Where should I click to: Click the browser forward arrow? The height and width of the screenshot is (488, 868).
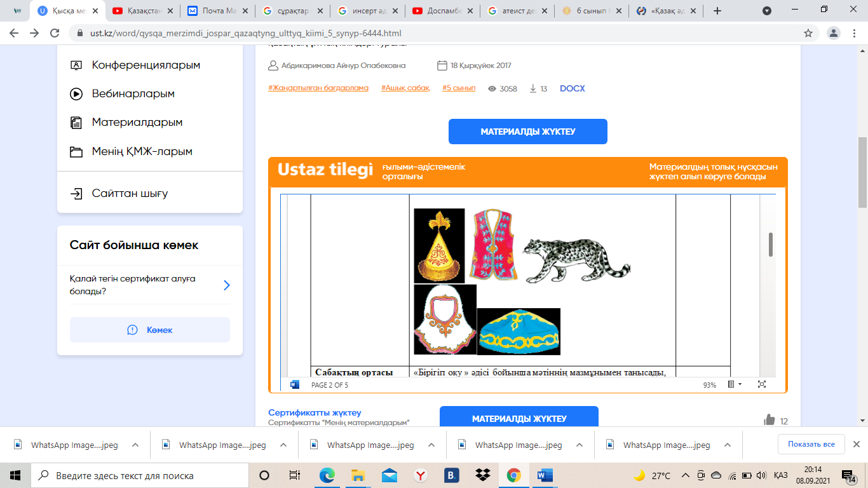[x=34, y=33]
